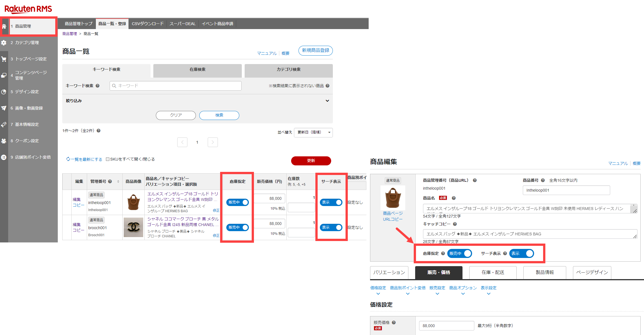Click help icon next to キャッチコピー
The width and height of the screenshot is (644, 335).
coord(455,224)
